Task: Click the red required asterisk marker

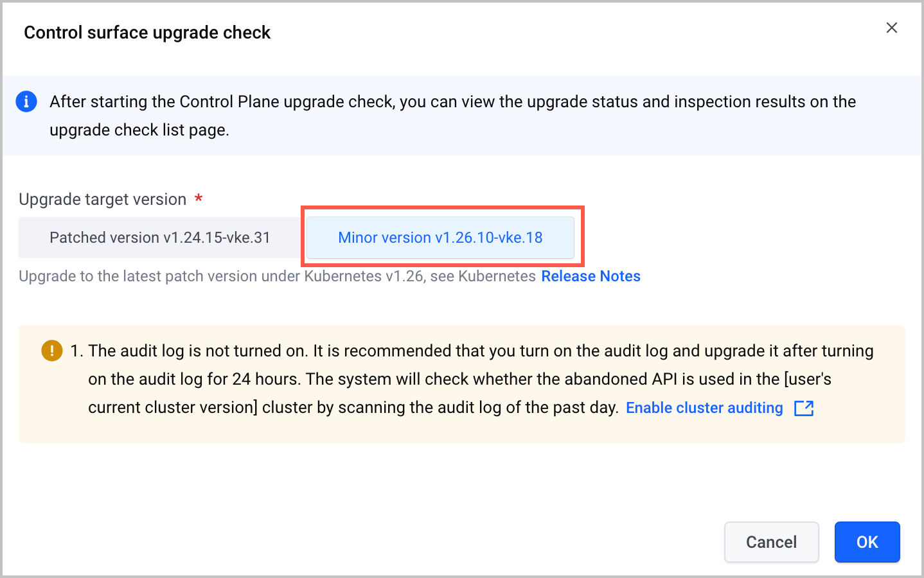Action: [x=199, y=198]
